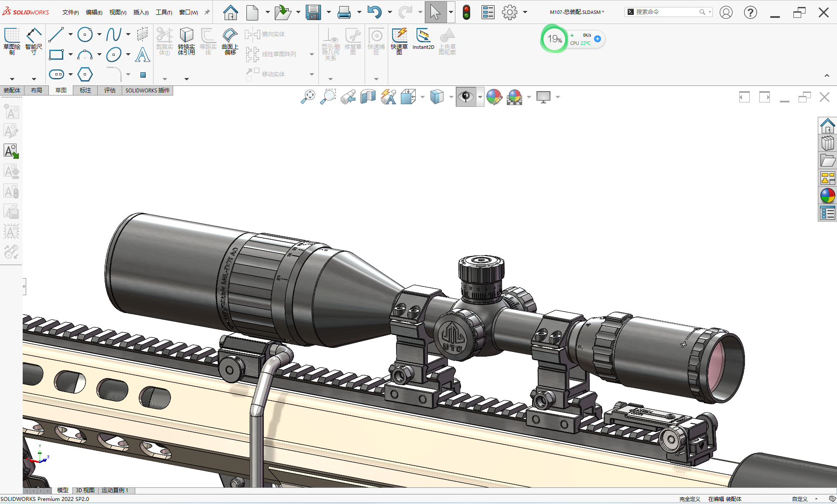The image size is (837, 504).
Task: Click the 自定义 status bar button
Action: coord(800,499)
